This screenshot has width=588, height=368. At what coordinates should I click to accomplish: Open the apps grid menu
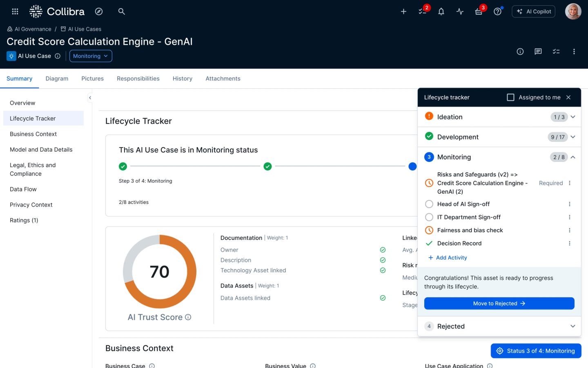[15, 11]
